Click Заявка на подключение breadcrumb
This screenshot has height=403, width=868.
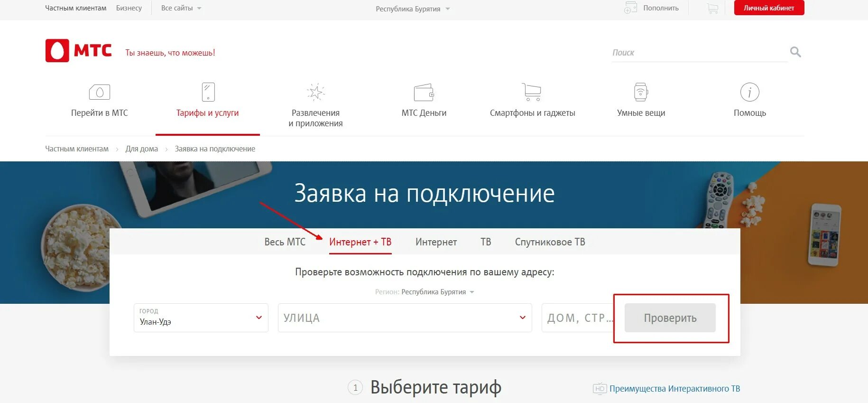click(215, 149)
